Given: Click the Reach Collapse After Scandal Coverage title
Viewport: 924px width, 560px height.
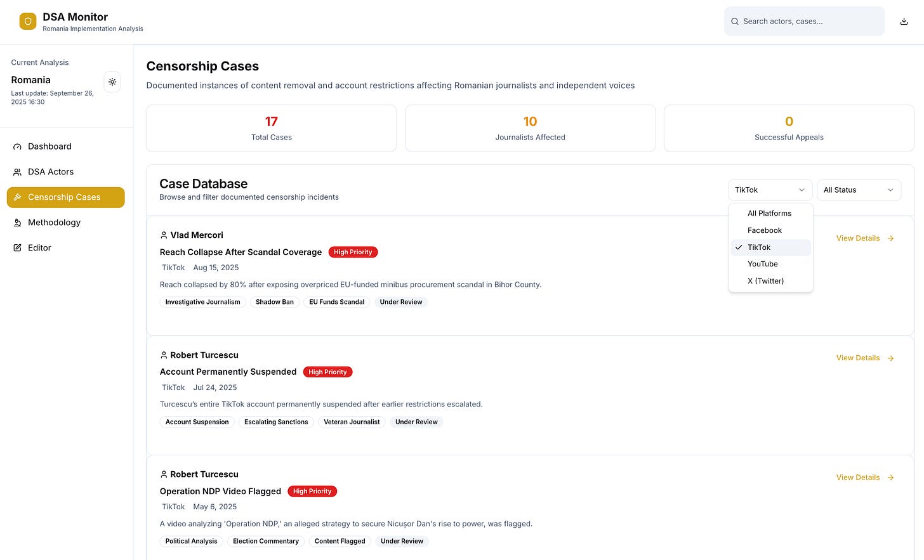Looking at the screenshot, I should (x=241, y=252).
